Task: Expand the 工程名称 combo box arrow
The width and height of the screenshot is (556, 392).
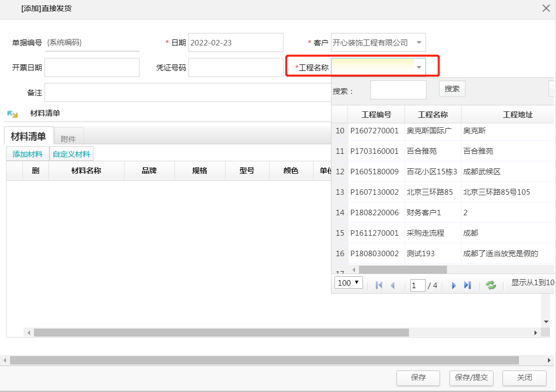Action: click(x=419, y=67)
